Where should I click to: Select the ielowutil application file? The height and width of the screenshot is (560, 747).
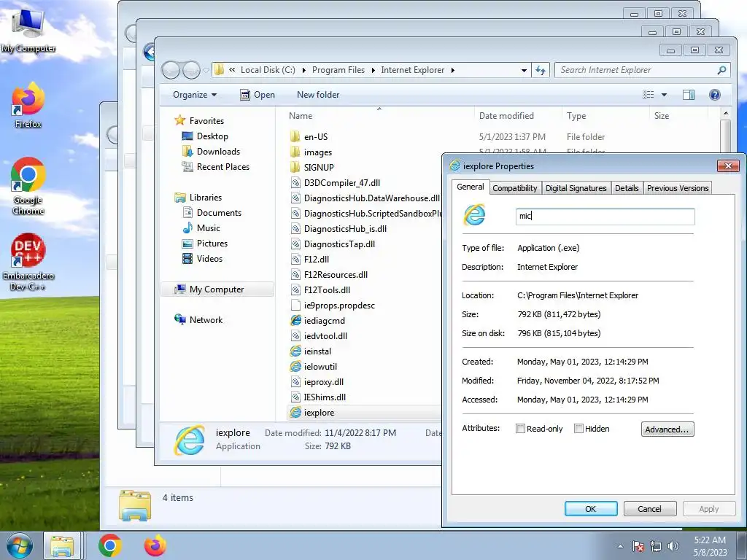tap(320, 366)
